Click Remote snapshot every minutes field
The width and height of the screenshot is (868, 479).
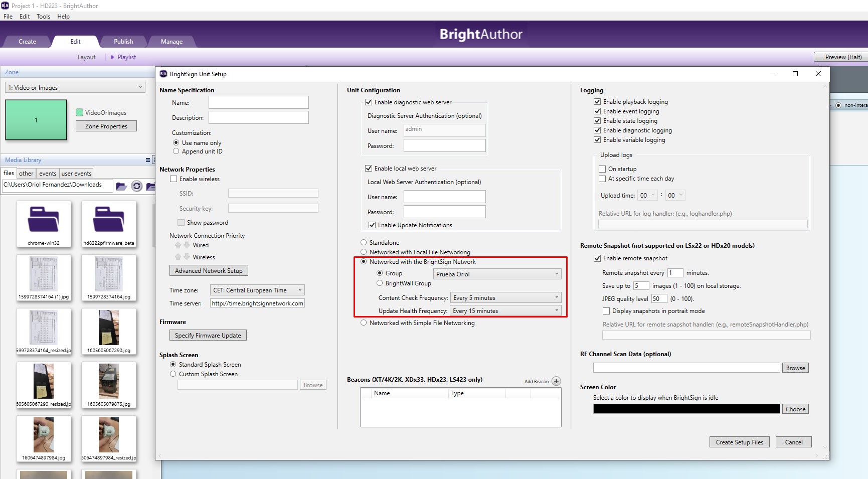(675, 273)
